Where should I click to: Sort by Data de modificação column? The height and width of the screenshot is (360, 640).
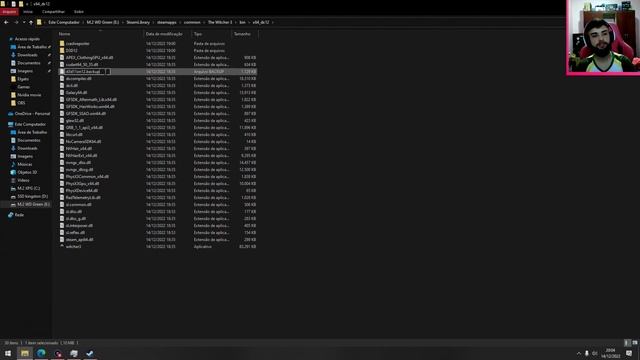tap(164, 34)
